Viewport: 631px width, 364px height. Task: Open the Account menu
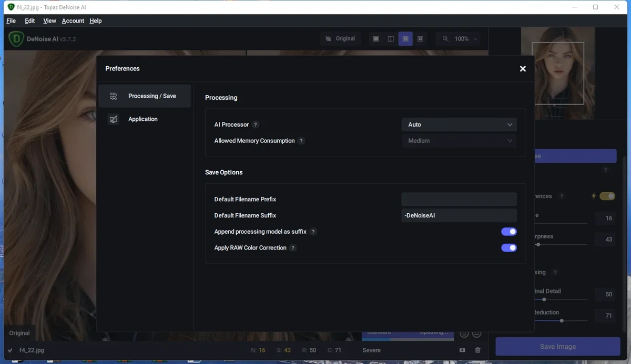click(x=73, y=21)
